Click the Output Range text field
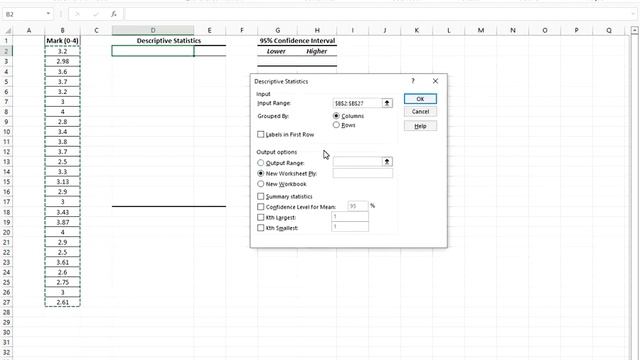 (x=357, y=162)
